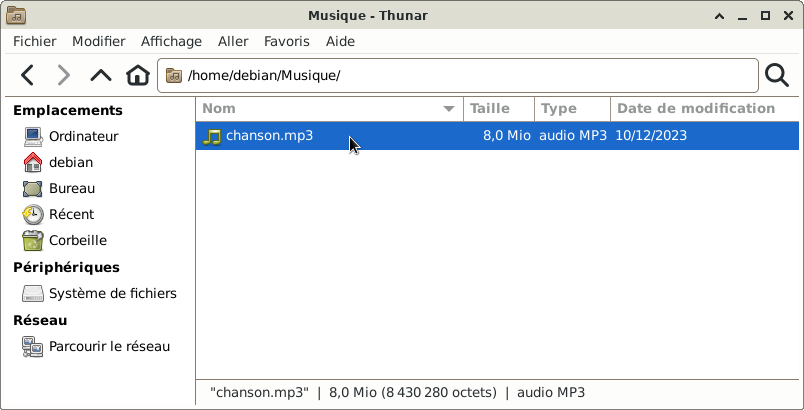Screen dimensions: 804x410
Task: Open the Modifier menu
Action: click(98, 42)
